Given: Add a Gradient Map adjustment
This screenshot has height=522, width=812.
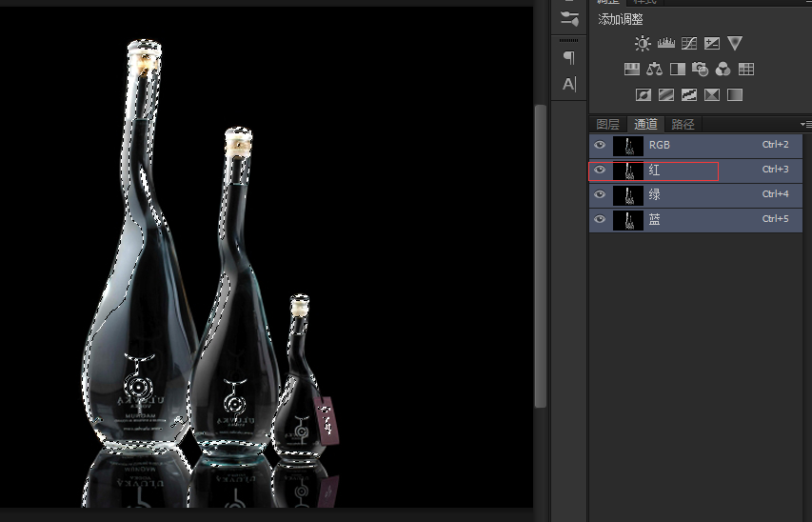Looking at the screenshot, I should tap(735, 95).
